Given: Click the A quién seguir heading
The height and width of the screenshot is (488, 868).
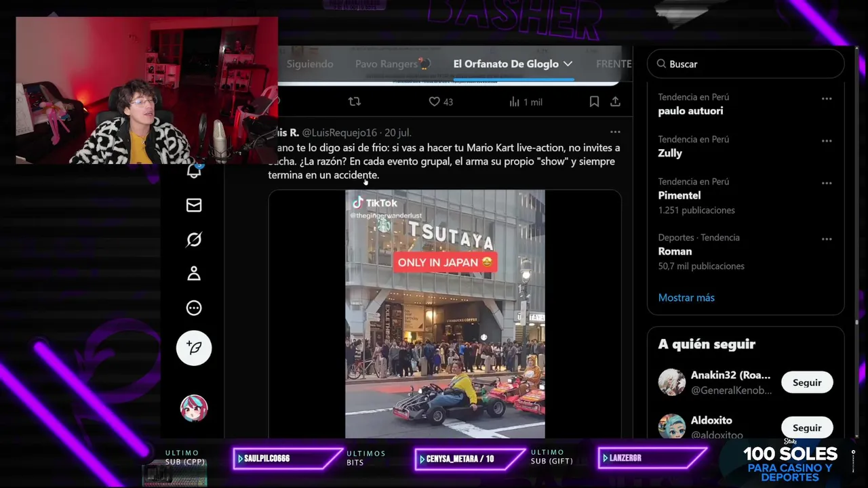Looking at the screenshot, I should [707, 344].
